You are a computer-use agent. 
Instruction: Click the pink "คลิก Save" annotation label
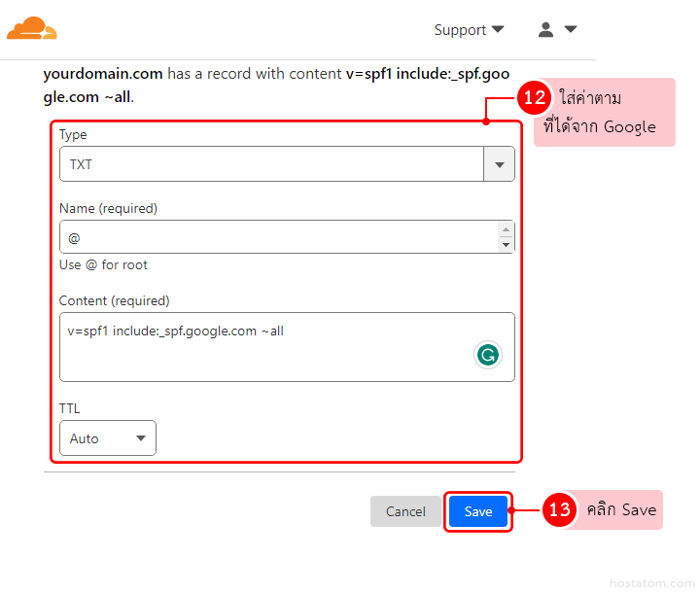pos(621,510)
